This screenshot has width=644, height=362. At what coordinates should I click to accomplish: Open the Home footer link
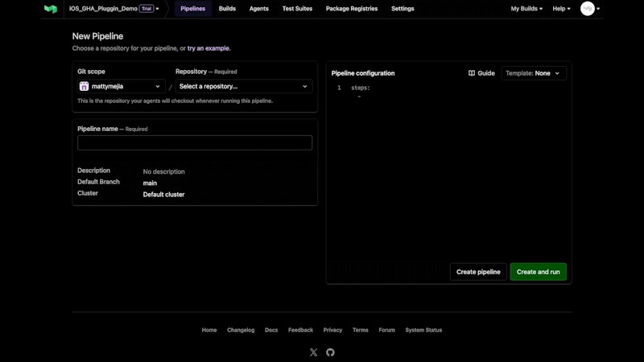coord(209,330)
